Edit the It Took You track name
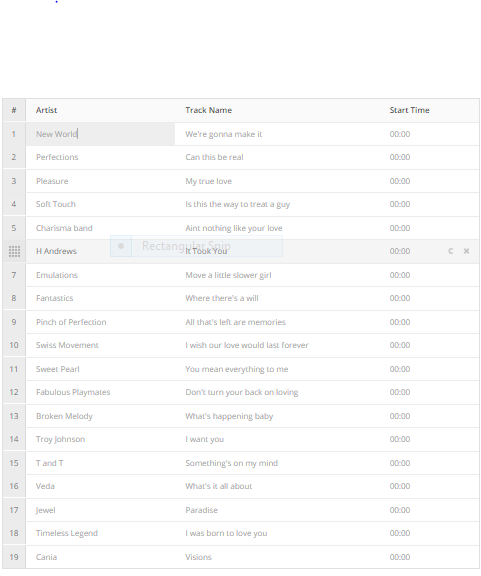The height and width of the screenshot is (576, 481). pos(206,251)
